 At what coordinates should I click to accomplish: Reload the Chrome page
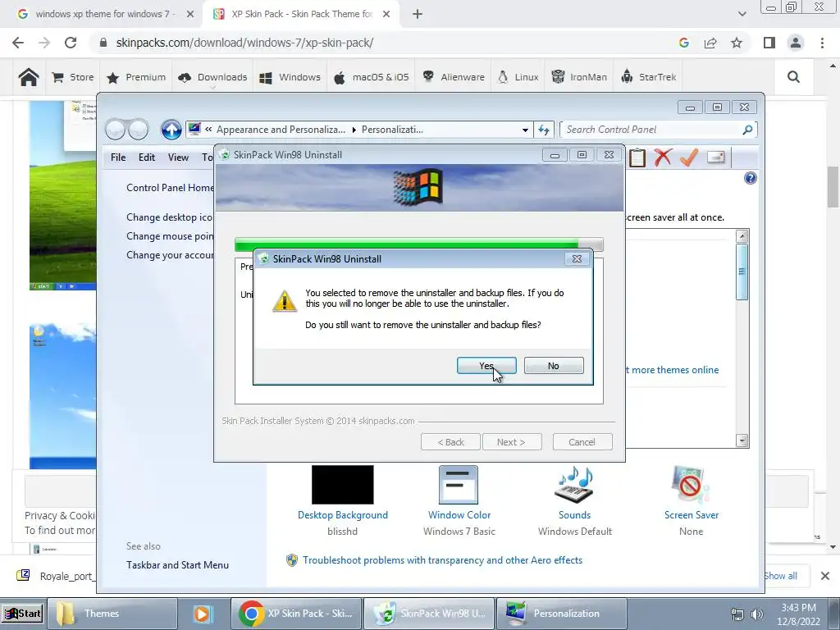coord(71,43)
